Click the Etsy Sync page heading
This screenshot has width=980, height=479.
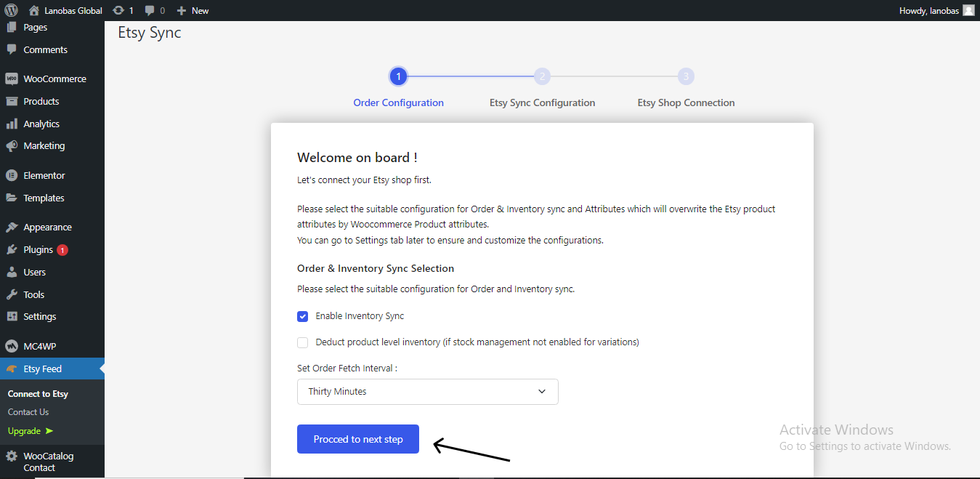pos(150,33)
